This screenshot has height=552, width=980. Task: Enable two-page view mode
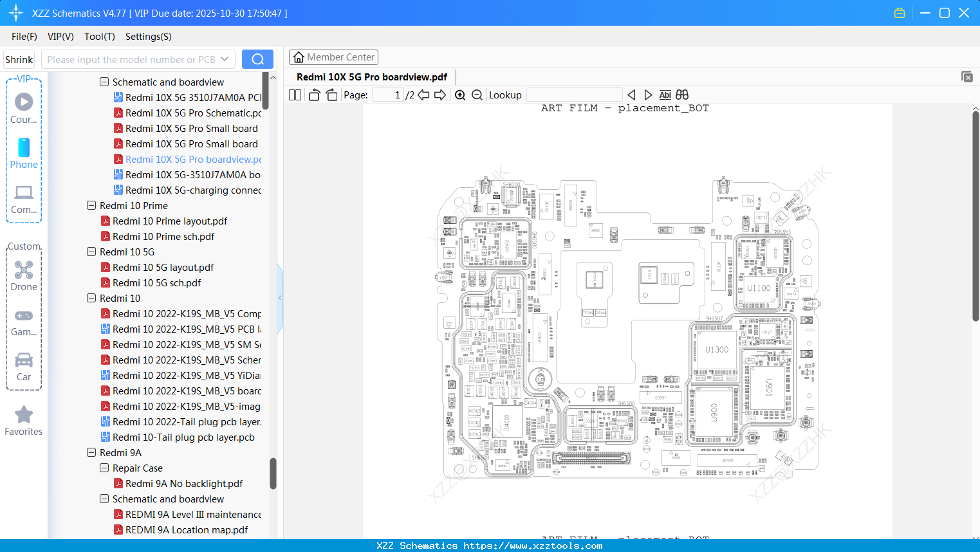coord(295,95)
